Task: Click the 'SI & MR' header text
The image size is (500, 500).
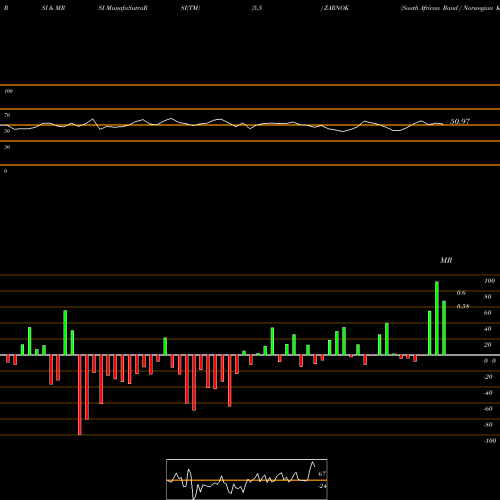Action: pos(53,8)
